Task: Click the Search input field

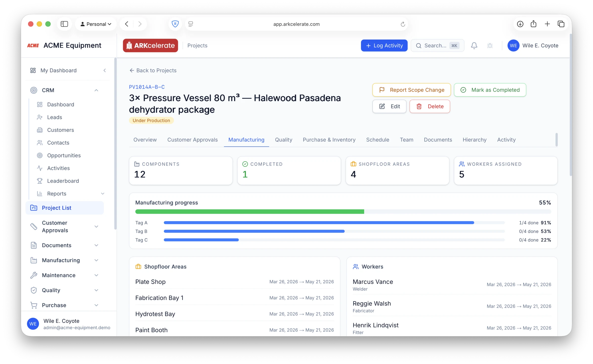Action: pos(437,45)
